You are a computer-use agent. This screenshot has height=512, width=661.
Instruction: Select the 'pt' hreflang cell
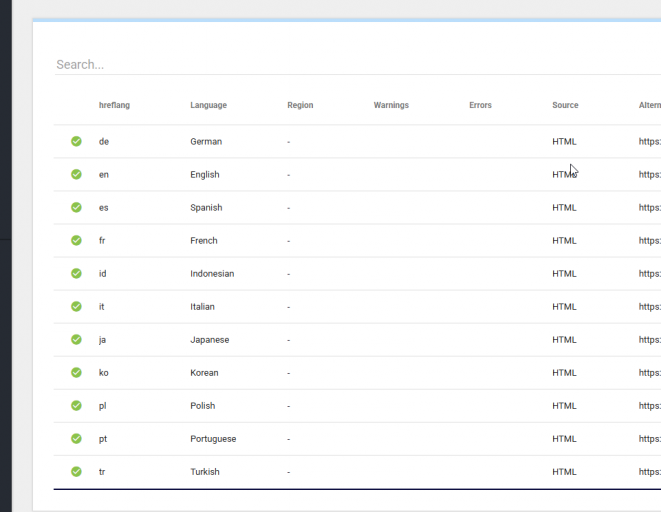tap(103, 439)
